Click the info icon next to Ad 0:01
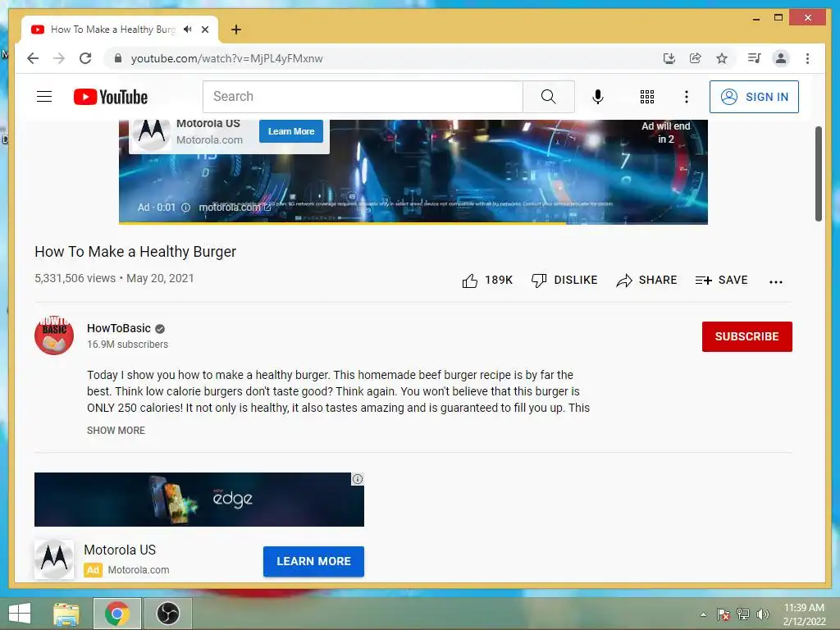The height and width of the screenshot is (630, 840). point(185,208)
